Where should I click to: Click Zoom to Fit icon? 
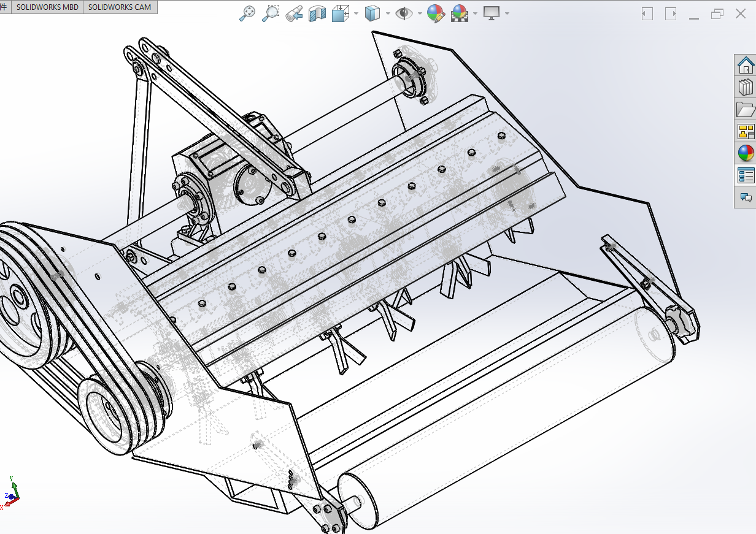pos(247,13)
